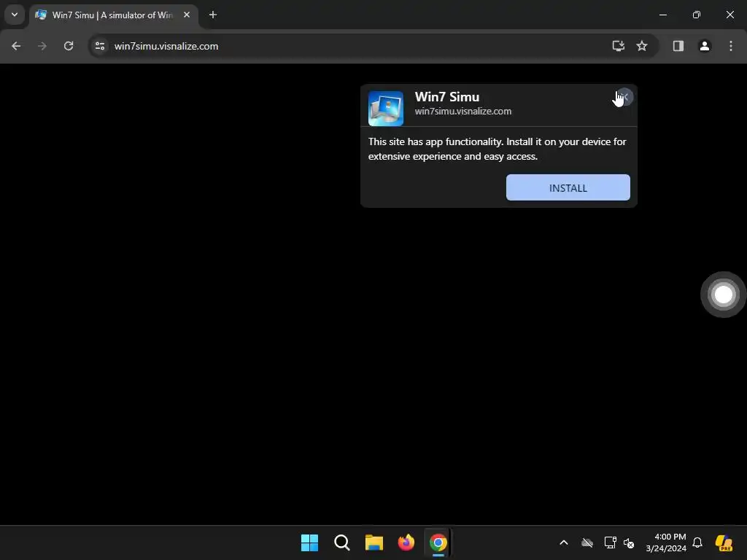The width and height of the screenshot is (747, 560).
Task: Restore down the Chrome window
Action: click(697, 15)
